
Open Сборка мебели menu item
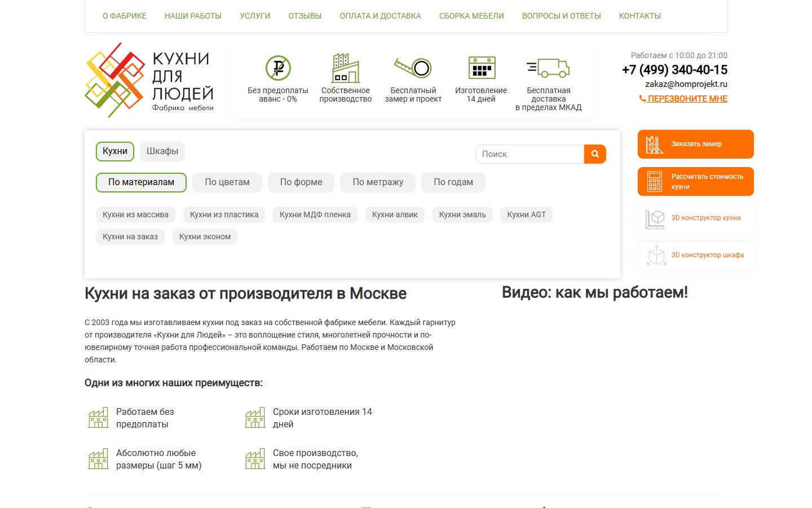(471, 16)
